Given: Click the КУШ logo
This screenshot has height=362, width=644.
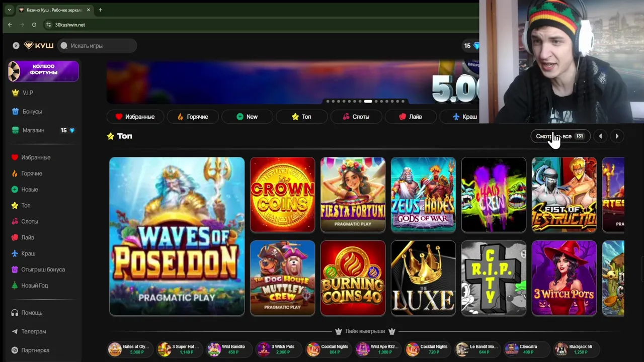Looking at the screenshot, I should pos(39,46).
